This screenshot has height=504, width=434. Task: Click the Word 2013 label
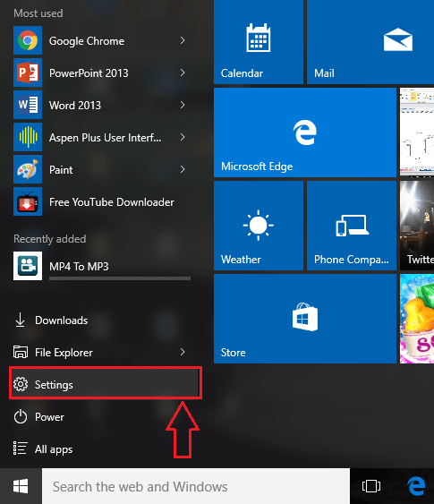75,106
